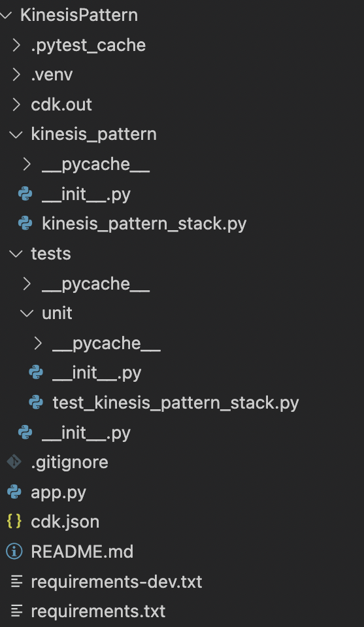Viewport: 364px width, 627px height.
Task: Click the Python icon beside kinesis_pattern_stack.py
Action: point(25,224)
